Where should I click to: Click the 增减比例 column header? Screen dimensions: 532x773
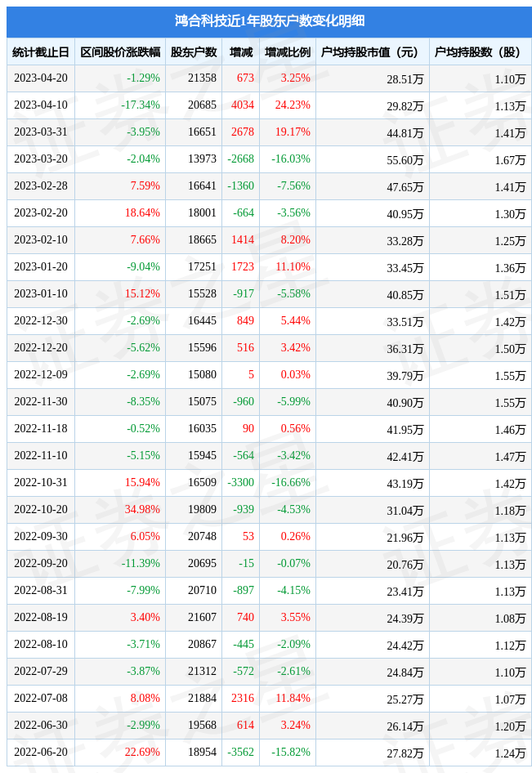pos(288,51)
